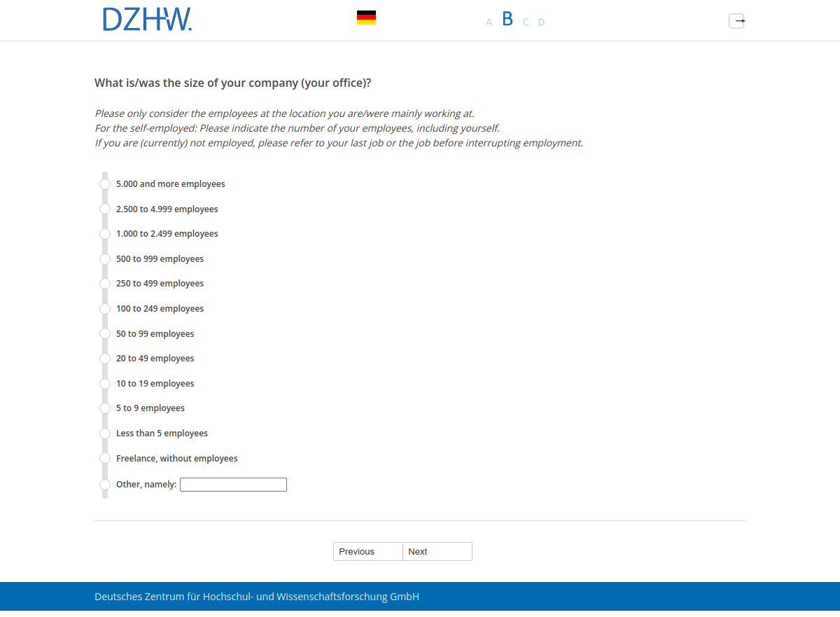Select font size A (smallest)
The height and width of the screenshot is (617, 840).
pyautogui.click(x=489, y=22)
